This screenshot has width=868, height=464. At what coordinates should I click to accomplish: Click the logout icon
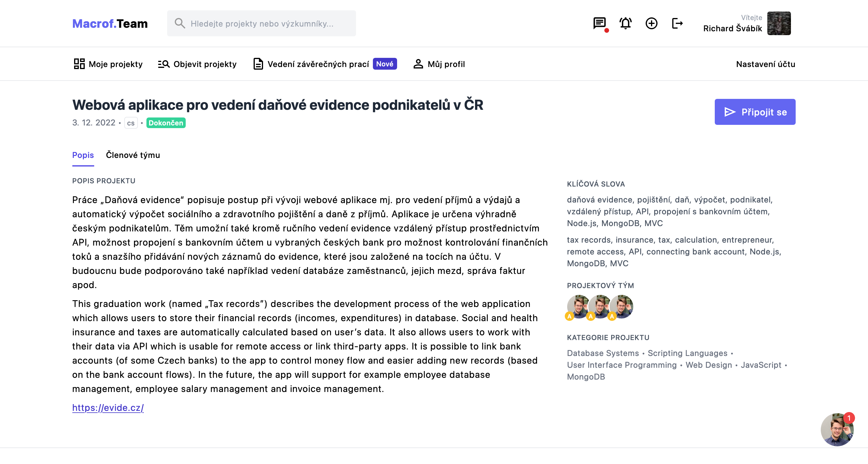[x=677, y=23]
